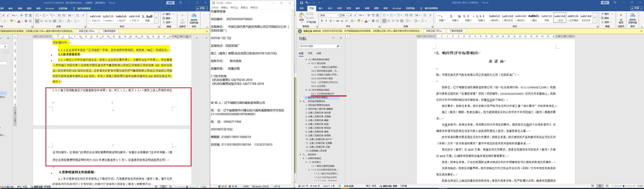Click the increase indent icon in the right Word window

click(x=411, y=16)
